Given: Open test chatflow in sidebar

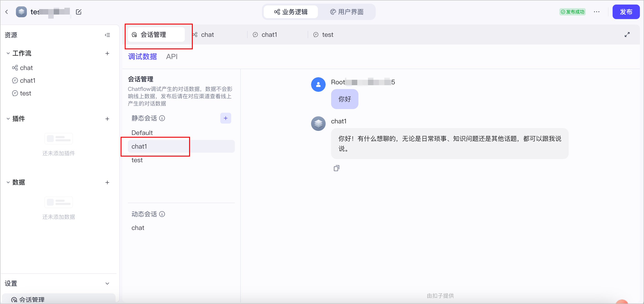Looking at the screenshot, I should tap(59, 93).
